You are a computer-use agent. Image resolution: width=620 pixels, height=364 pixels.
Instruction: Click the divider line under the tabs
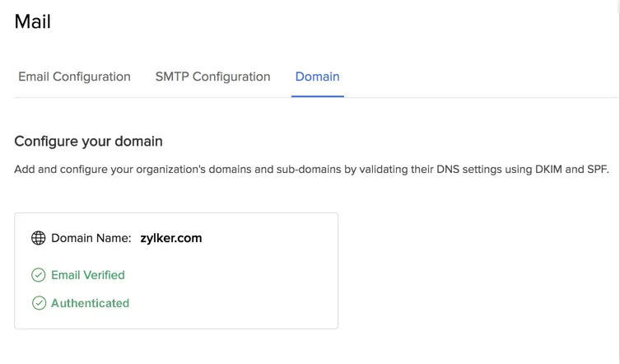coord(315,97)
